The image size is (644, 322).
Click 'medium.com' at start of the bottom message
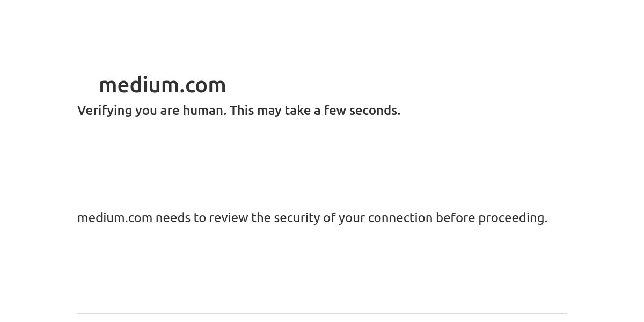(x=115, y=218)
